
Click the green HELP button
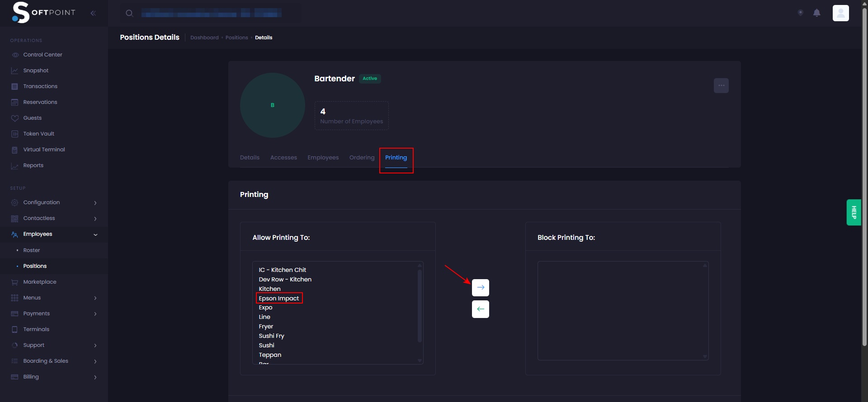[x=853, y=212]
